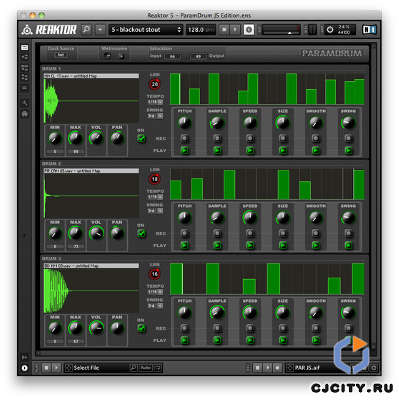Image resolution: width=399 pixels, height=400 pixels.
Task: Click the Select File field in bottom player
Action: [97, 368]
